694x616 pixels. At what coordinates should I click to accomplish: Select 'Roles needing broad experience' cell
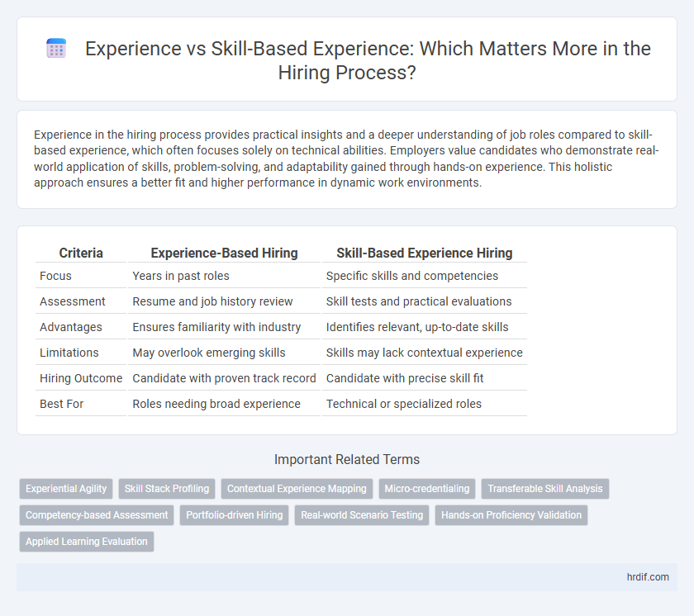[225, 404]
